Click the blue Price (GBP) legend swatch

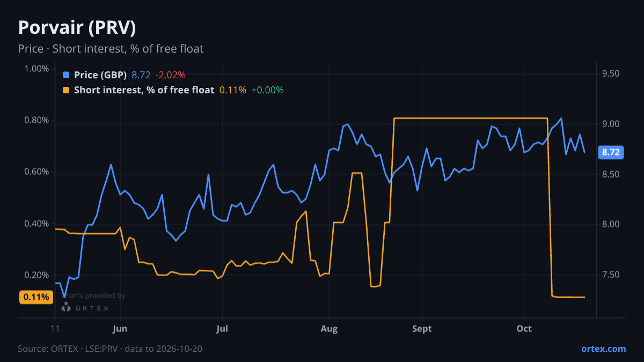(66, 75)
